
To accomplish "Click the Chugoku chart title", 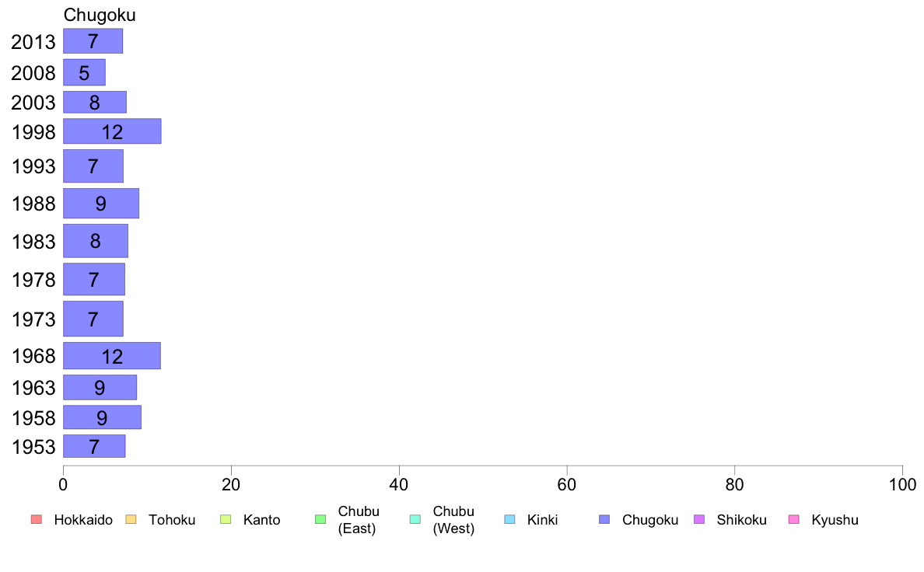I will click(100, 15).
